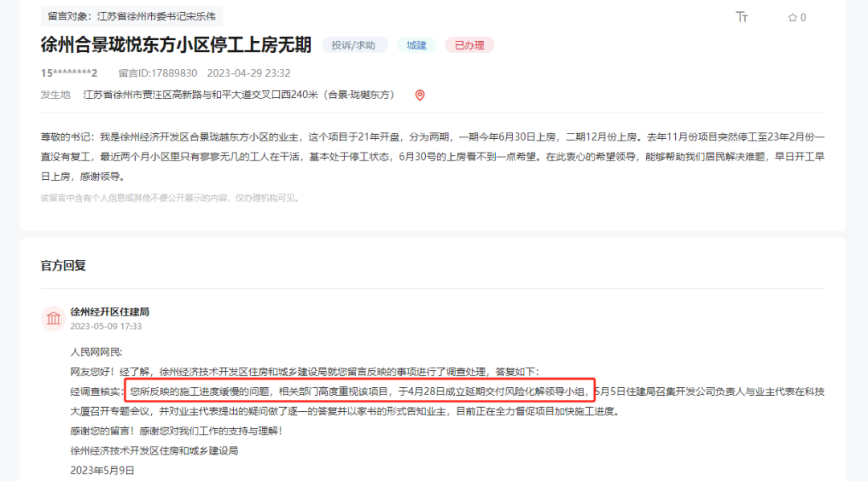Viewport: 868px width, 481px height.
Task: Click the closing date 2023年5月9日
Action: pos(102,471)
